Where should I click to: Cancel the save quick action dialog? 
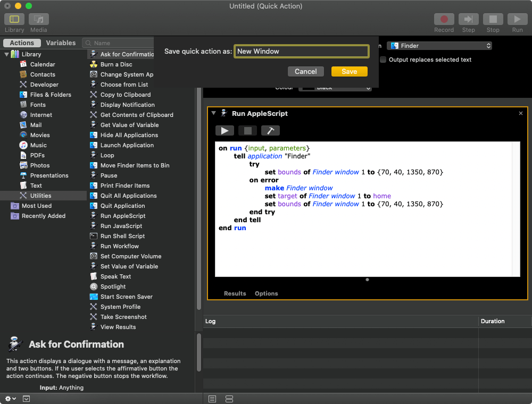click(x=305, y=71)
